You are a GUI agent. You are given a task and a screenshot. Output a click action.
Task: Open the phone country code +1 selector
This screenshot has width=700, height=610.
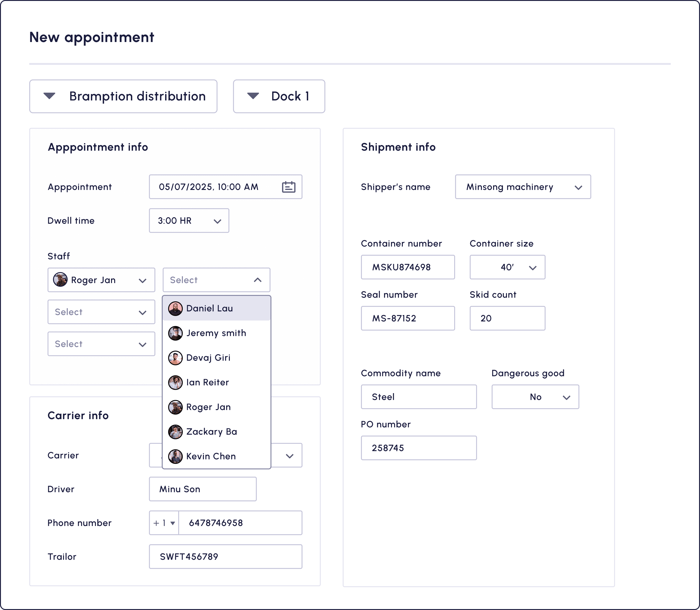(x=164, y=523)
